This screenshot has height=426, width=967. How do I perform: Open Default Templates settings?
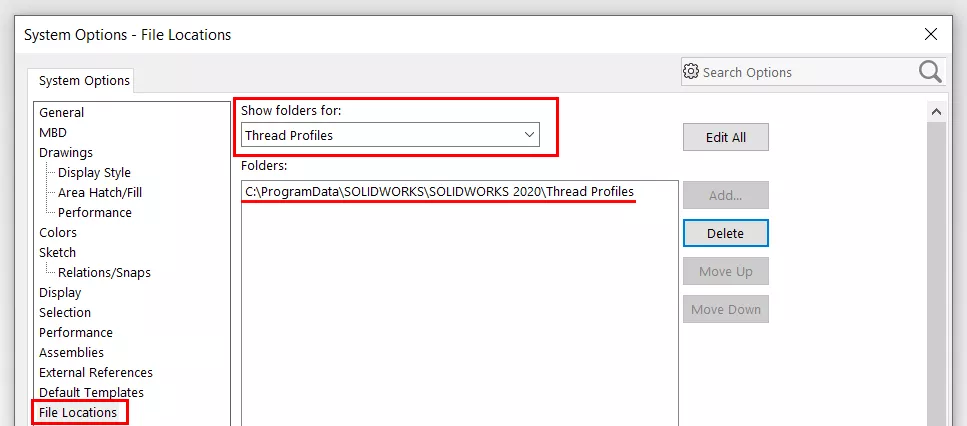point(91,393)
